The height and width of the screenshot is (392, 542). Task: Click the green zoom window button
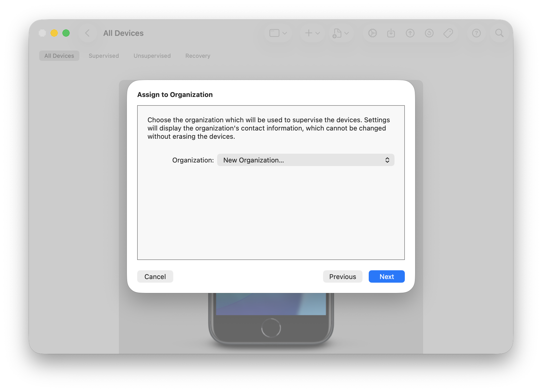click(66, 33)
